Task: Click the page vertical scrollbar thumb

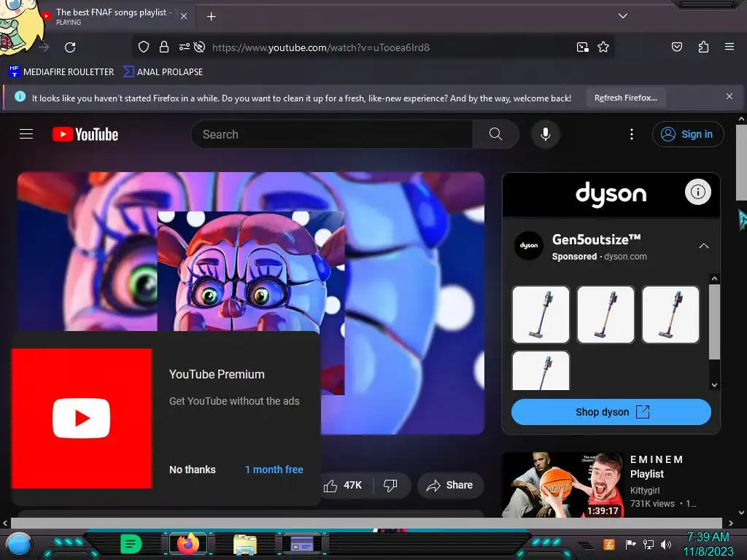Action: click(741, 163)
